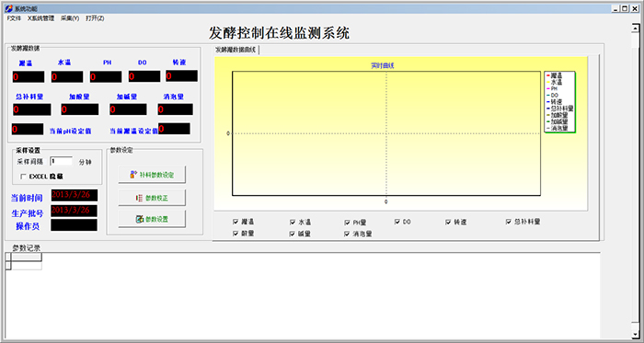Click the 总补料量 entry in chart legend
Screen dimensions: 644x343
click(559, 109)
